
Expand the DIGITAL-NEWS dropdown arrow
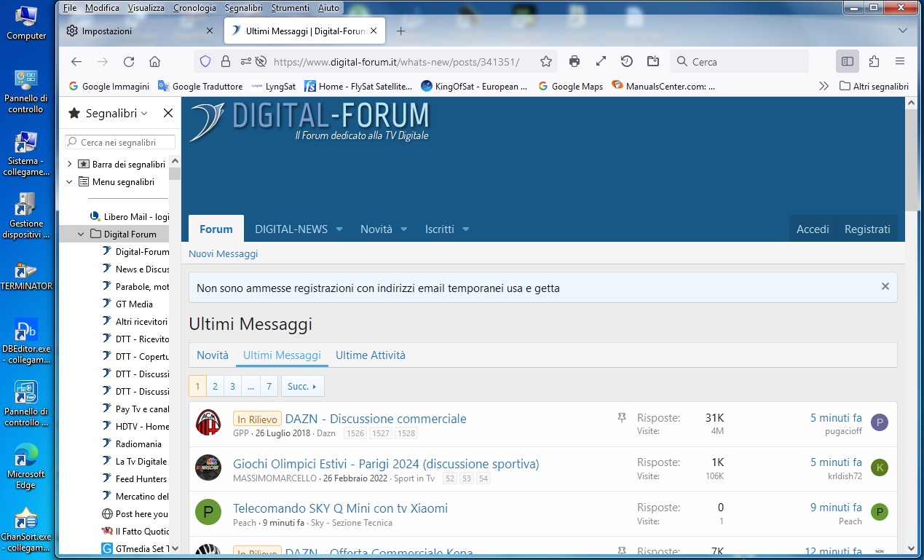pyautogui.click(x=339, y=229)
